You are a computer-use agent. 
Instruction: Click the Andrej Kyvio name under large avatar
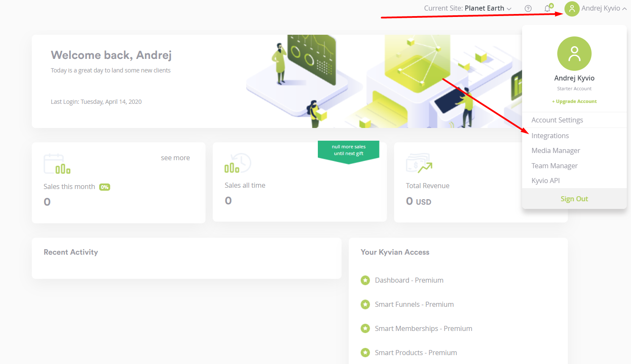574,78
